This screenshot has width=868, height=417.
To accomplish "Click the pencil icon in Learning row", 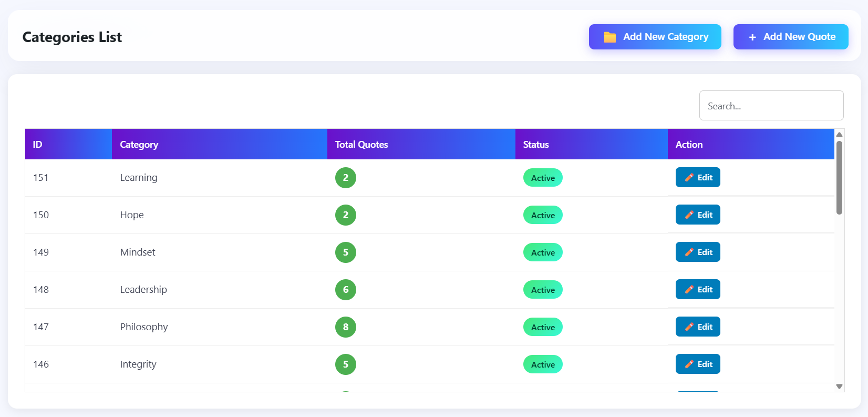I will point(689,178).
